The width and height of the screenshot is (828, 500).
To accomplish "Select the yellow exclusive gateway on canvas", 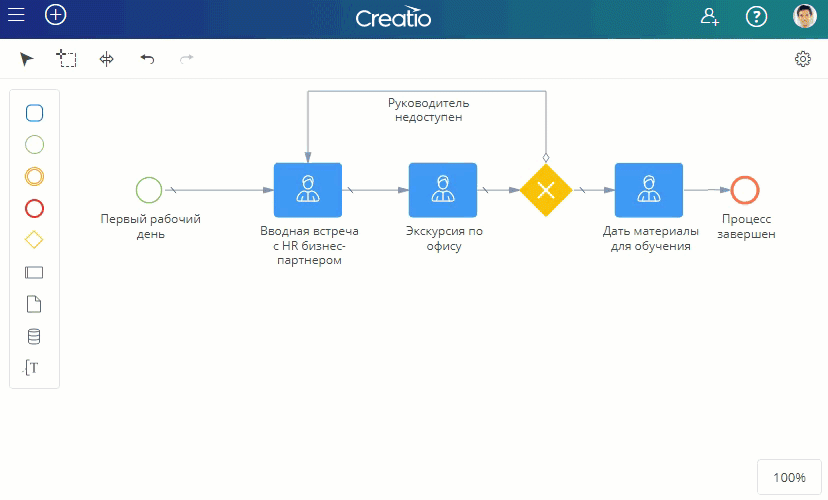I will [546, 190].
